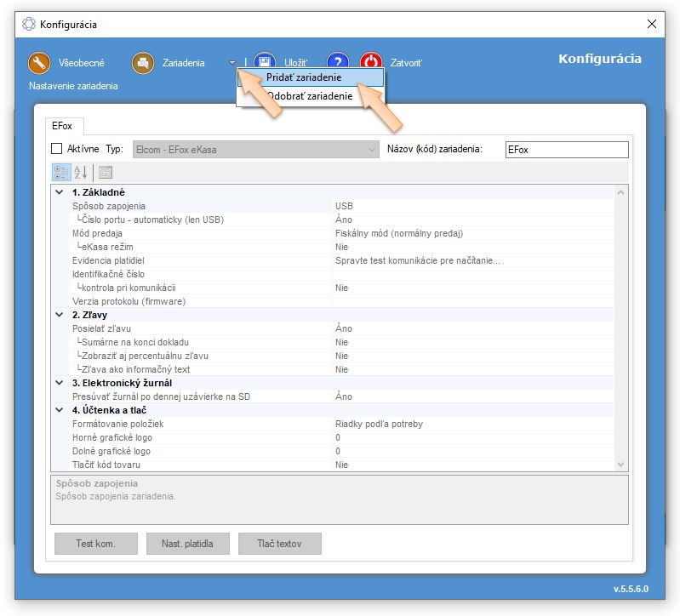Open help with the question mark icon

(338, 63)
